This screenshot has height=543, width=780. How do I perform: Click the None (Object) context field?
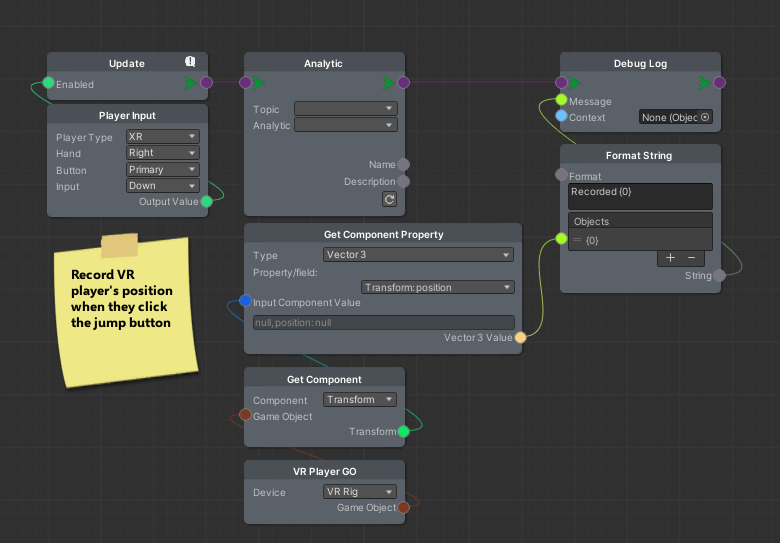pos(676,117)
